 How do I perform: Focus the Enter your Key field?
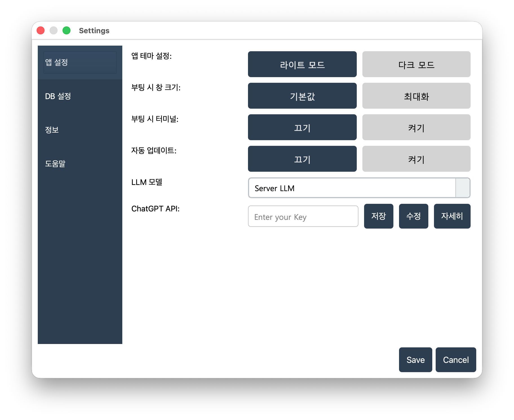click(303, 216)
